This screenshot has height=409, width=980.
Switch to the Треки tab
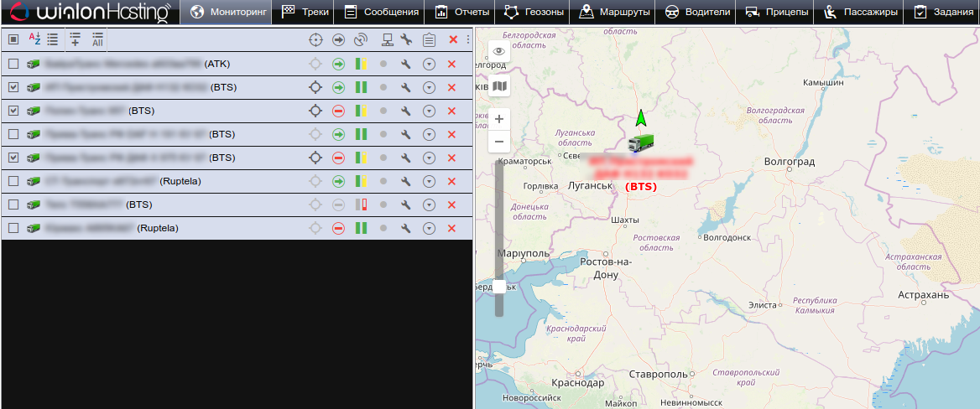(x=305, y=12)
